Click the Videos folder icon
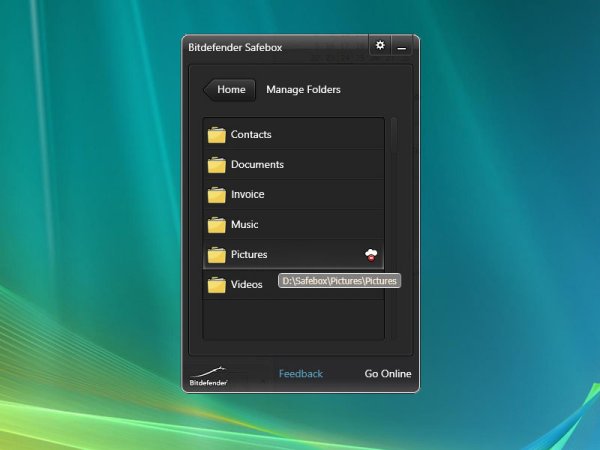Viewport: 600px width, 450px height. [x=217, y=285]
